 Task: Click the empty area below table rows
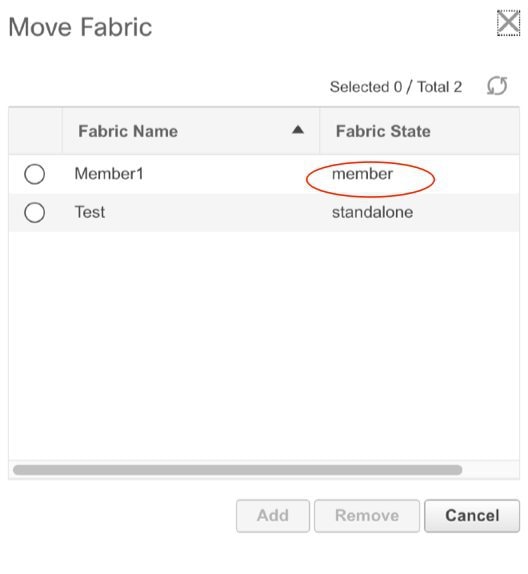pos(264,346)
